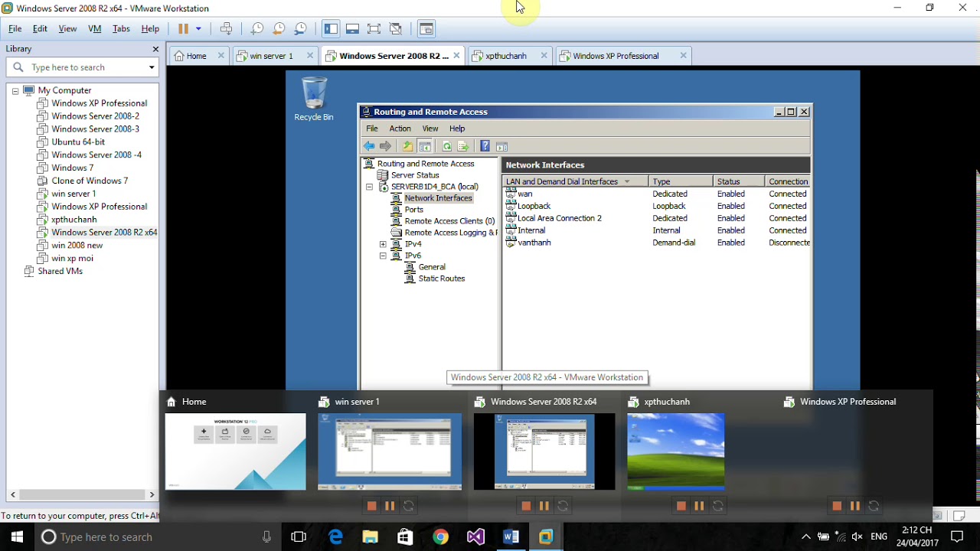980x551 pixels.
Task: Go back in Routing and Remote Access
Action: click(x=369, y=146)
